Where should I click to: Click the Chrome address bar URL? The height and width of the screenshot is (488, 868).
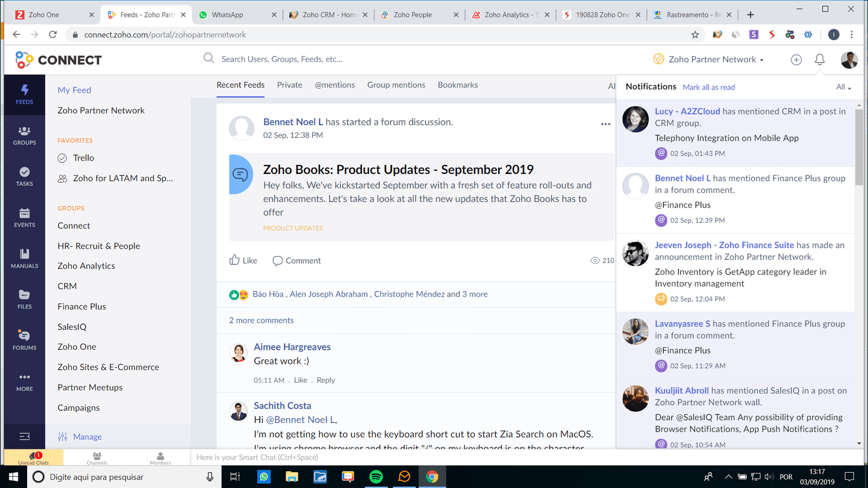(165, 35)
